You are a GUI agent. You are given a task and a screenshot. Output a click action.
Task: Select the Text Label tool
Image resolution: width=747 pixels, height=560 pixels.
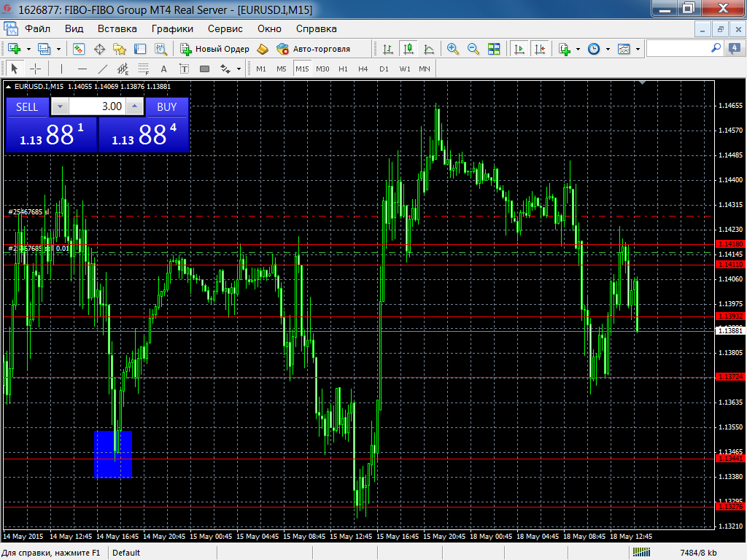(x=185, y=69)
